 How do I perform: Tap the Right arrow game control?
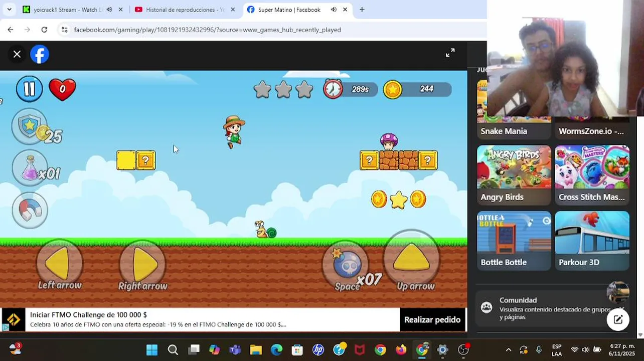pyautogui.click(x=142, y=264)
